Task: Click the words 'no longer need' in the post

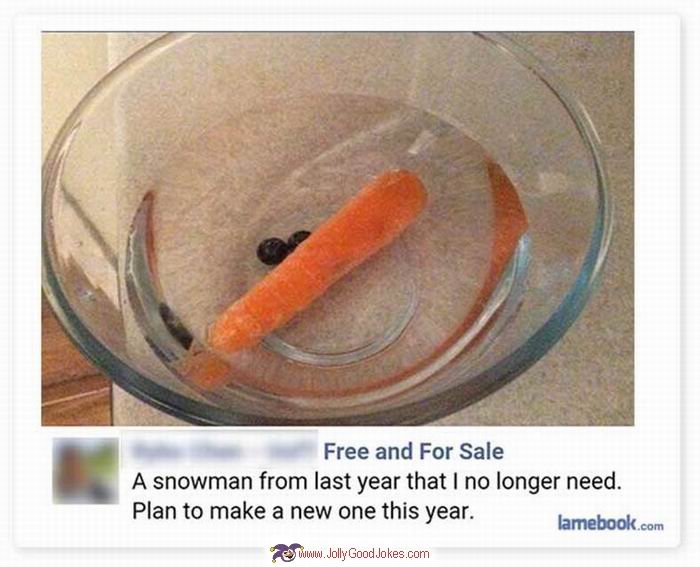Action: point(542,482)
